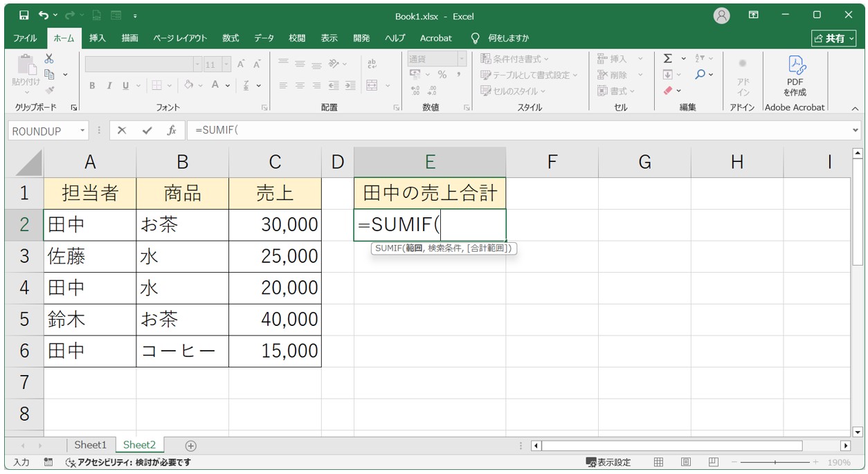Cancel the formula entry with X icon
The width and height of the screenshot is (868, 474).
pos(122,131)
